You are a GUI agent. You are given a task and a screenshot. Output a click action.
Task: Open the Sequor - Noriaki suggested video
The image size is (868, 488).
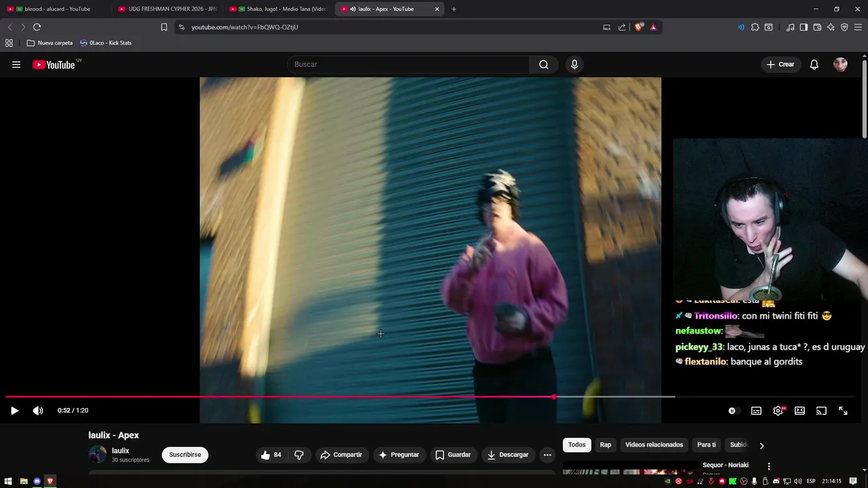coord(726,465)
